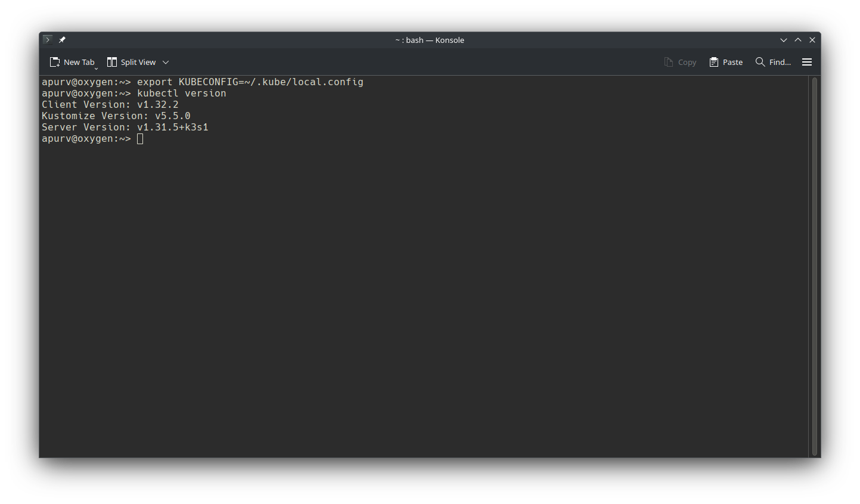Close the Konsole window
The height and width of the screenshot is (504, 860).
pos(812,40)
